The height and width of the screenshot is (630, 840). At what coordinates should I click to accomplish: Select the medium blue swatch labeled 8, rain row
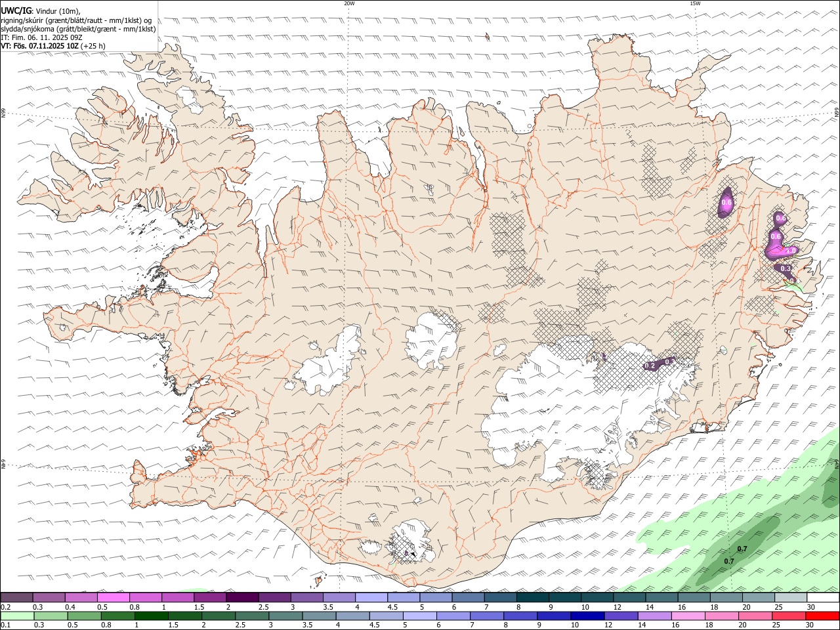pos(520,616)
